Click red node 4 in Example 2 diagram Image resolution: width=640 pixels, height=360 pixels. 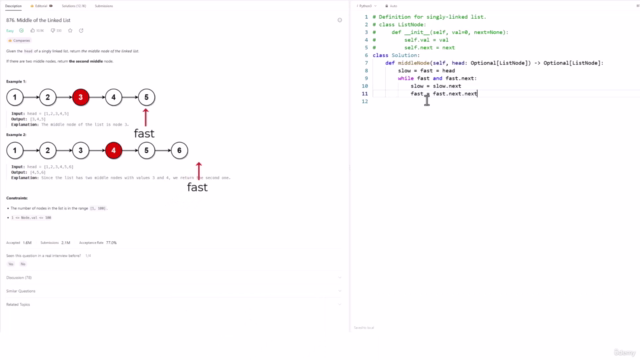click(113, 151)
